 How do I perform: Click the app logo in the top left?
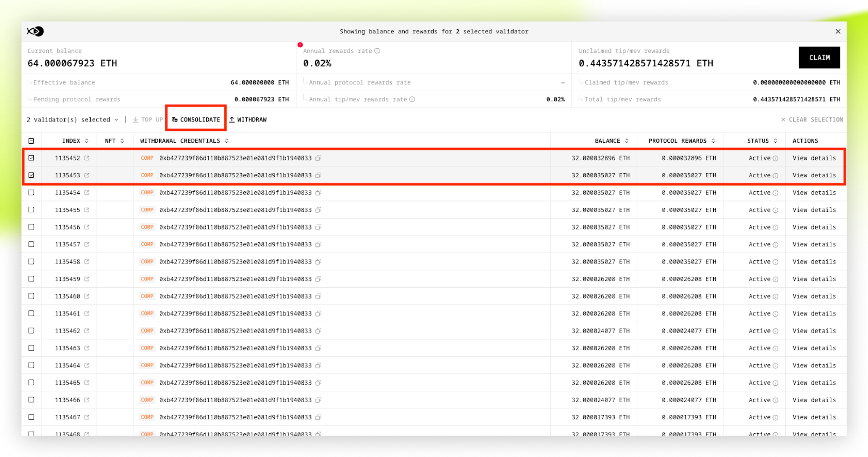click(x=35, y=31)
